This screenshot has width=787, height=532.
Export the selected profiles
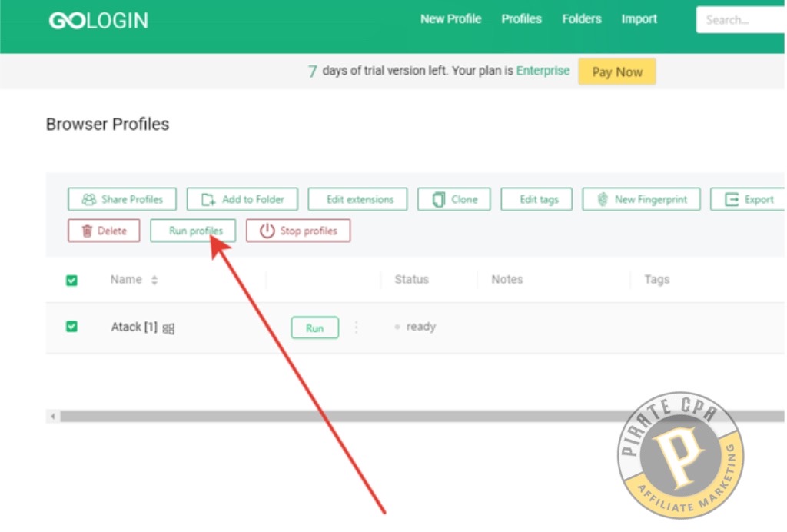coord(749,199)
